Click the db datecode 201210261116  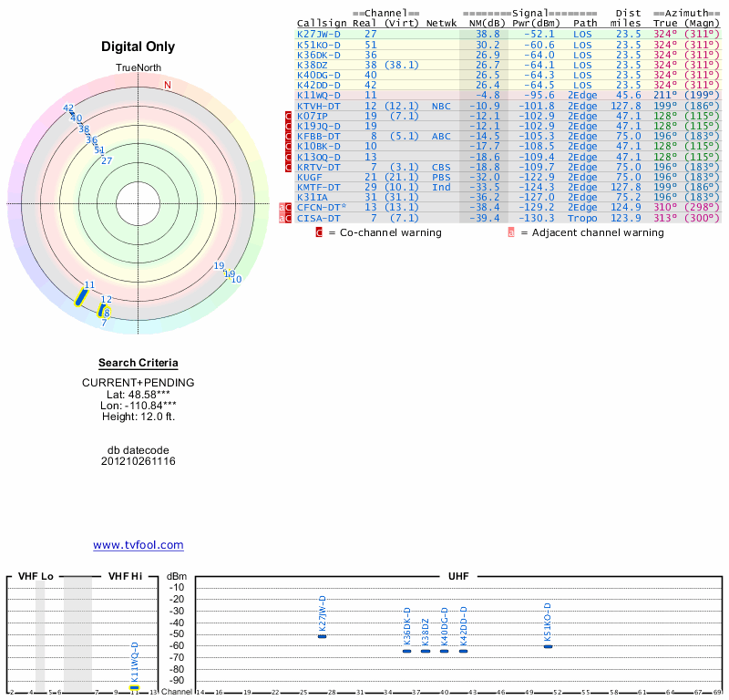[139, 461]
